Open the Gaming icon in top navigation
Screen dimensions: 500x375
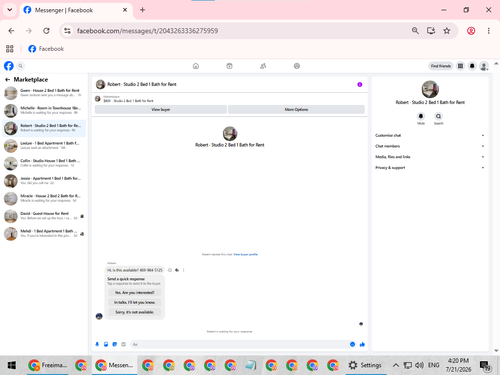(x=297, y=66)
